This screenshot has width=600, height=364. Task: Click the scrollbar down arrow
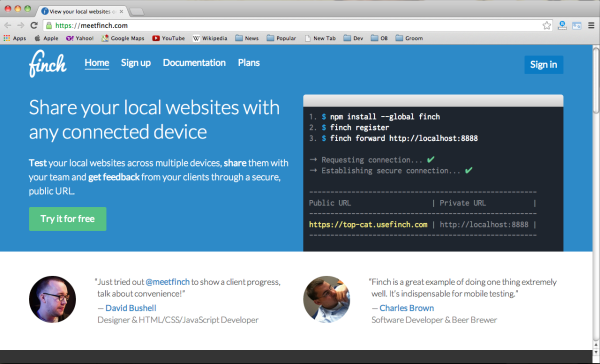pos(596,353)
